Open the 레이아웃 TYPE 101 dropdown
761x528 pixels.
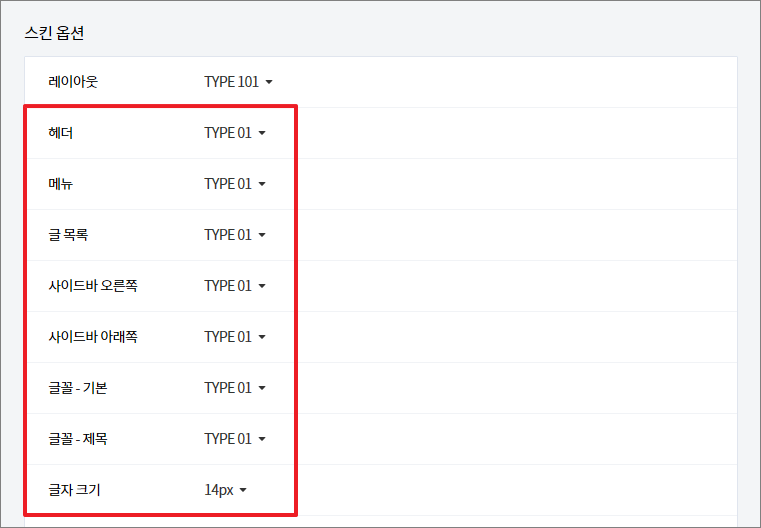pos(238,82)
